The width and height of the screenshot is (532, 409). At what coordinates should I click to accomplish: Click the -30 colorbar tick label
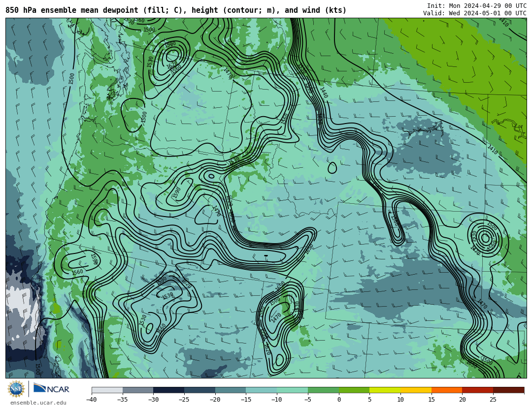coord(153,400)
